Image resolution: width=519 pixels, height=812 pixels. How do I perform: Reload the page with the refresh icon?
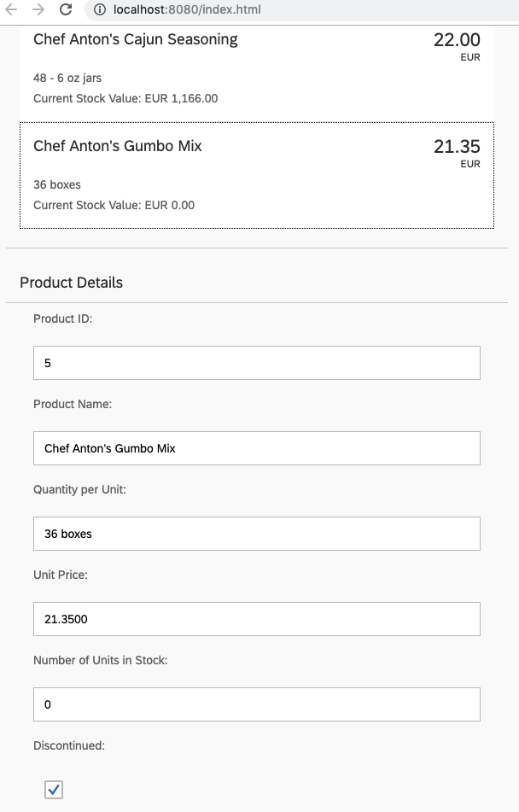pyautogui.click(x=66, y=10)
